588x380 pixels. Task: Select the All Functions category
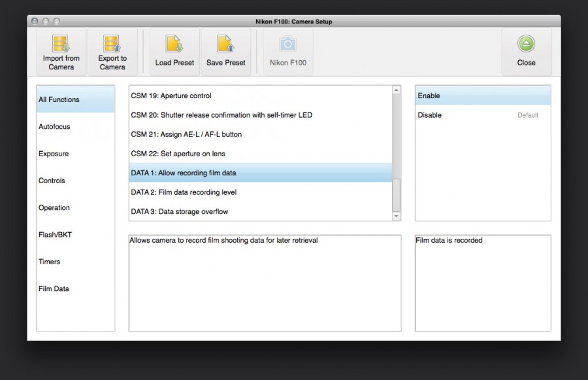click(x=76, y=99)
